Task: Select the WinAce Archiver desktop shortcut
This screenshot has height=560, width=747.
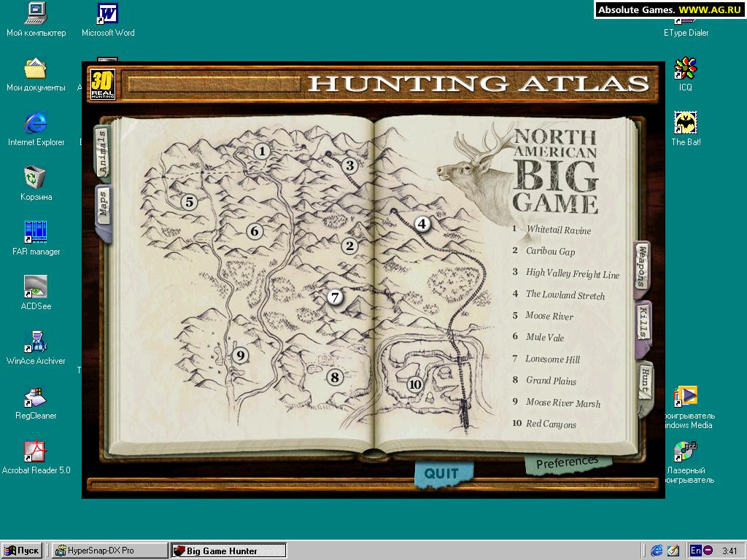Action: tap(36, 348)
